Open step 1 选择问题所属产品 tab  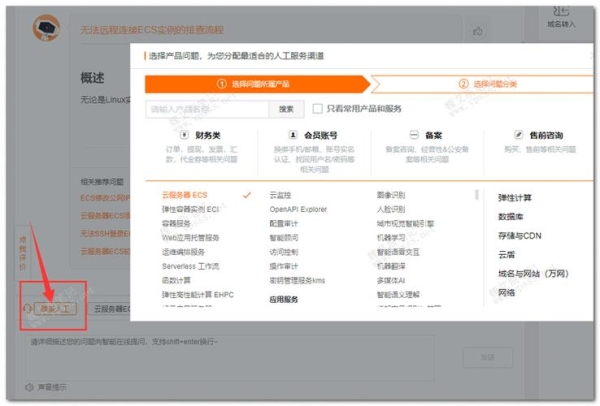(x=258, y=84)
